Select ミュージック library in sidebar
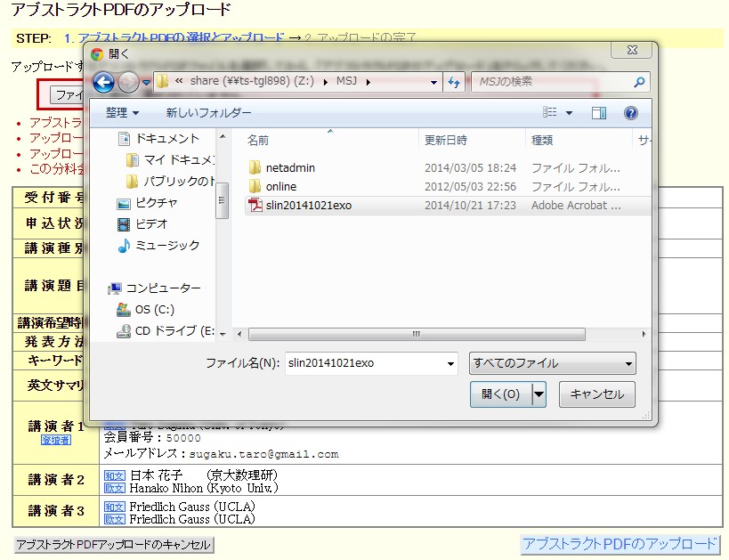 (x=166, y=245)
